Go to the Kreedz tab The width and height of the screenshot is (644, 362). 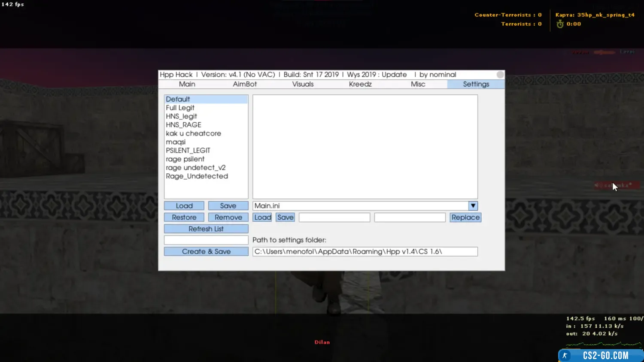(360, 84)
